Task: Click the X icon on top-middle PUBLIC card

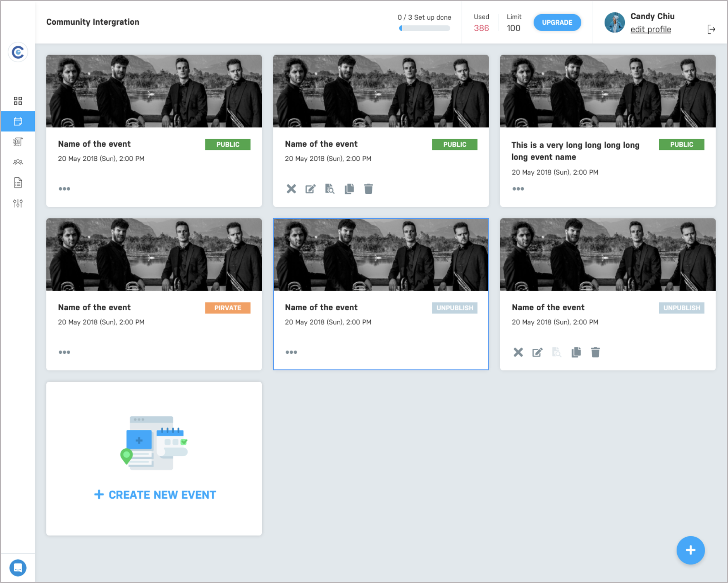Action: 291,189
